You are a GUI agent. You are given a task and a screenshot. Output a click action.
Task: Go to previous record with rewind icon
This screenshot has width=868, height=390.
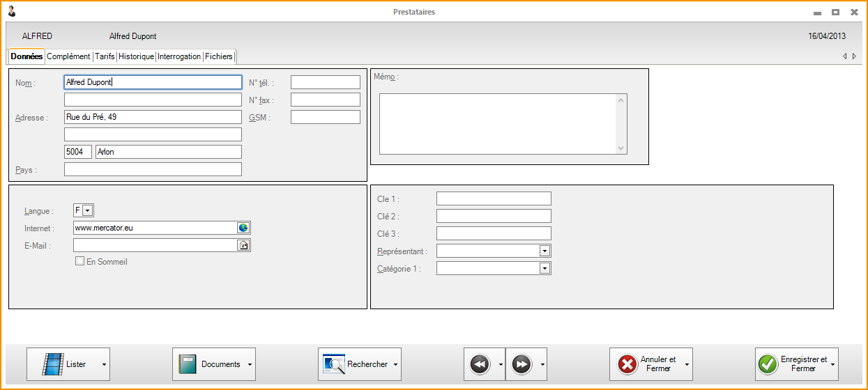[x=480, y=364]
